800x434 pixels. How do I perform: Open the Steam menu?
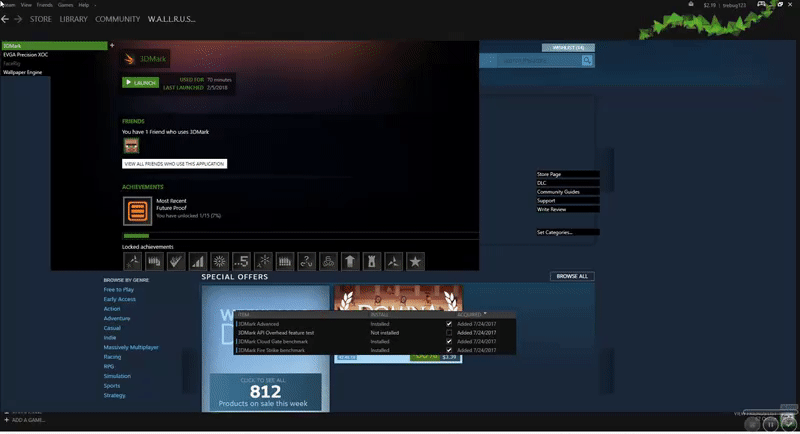pyautogui.click(x=9, y=5)
